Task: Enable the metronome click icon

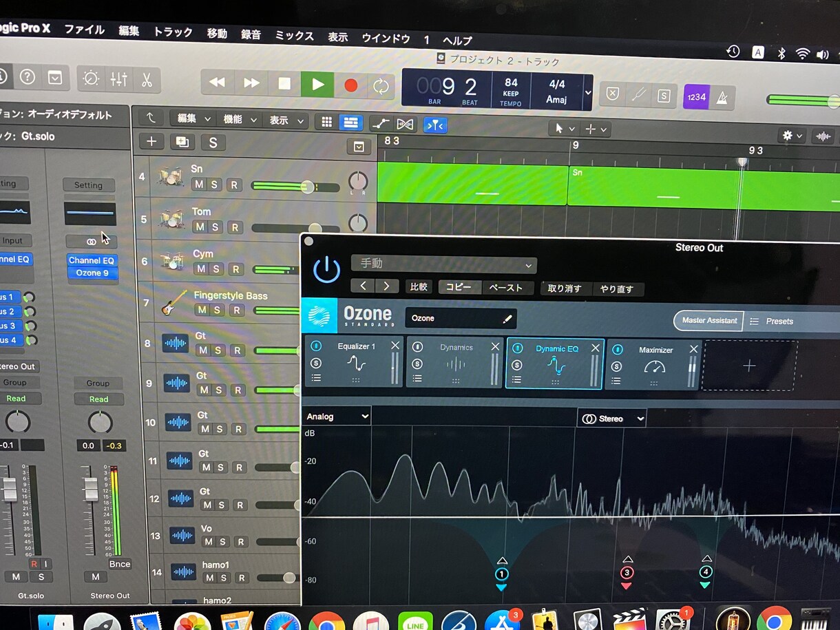Action: click(x=720, y=97)
